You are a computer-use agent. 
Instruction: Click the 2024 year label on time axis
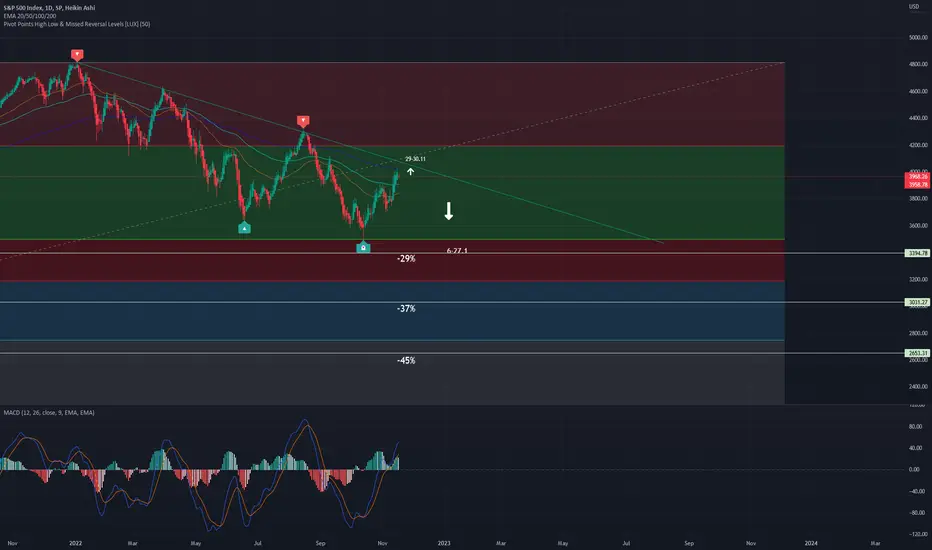(x=811, y=543)
